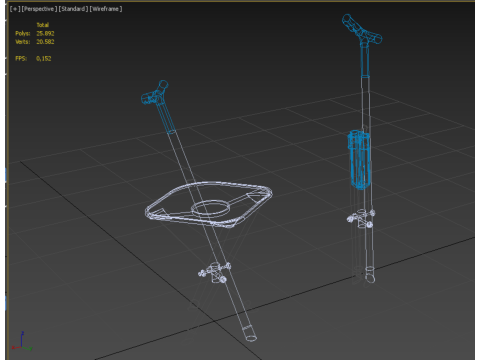Click the 'Total' statistics column header
This screenshot has width=480, height=360.
pyautogui.click(x=43, y=25)
